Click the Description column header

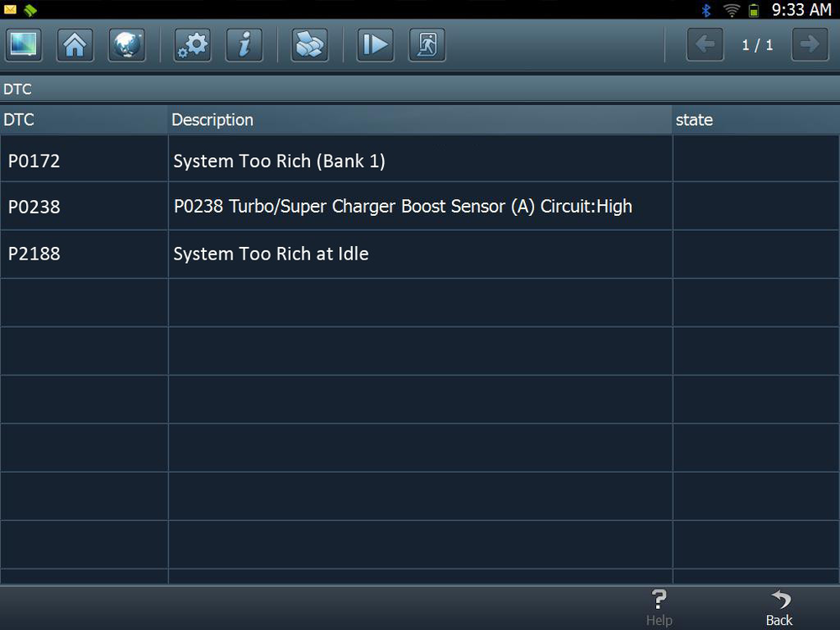[213, 120]
